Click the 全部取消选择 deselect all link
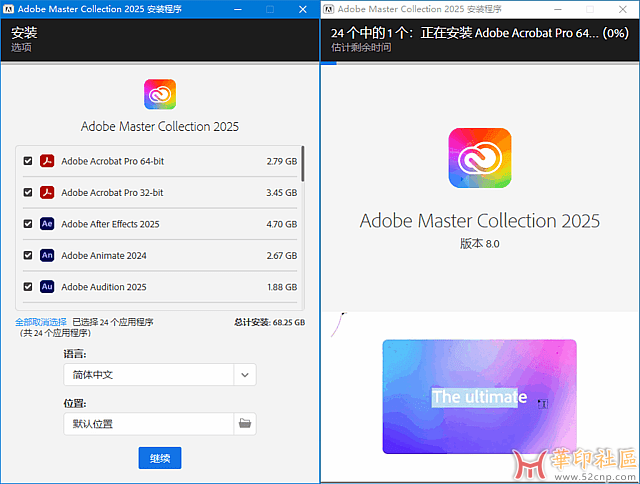This screenshot has width=640, height=484. (41, 322)
